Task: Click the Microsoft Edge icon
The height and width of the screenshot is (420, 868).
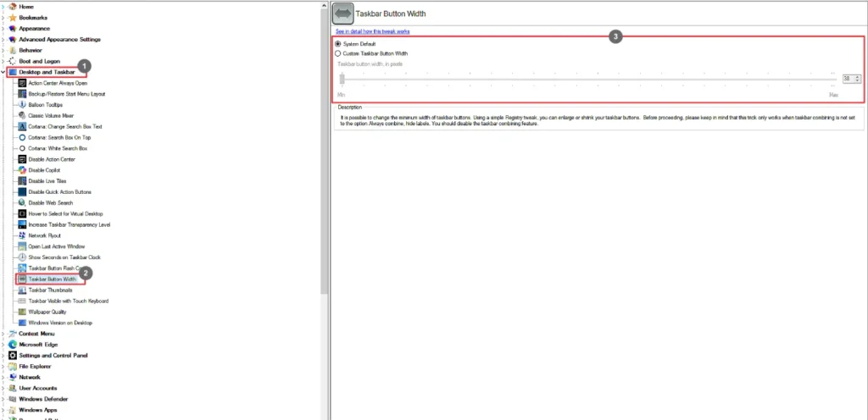Action: pyautogui.click(x=13, y=345)
